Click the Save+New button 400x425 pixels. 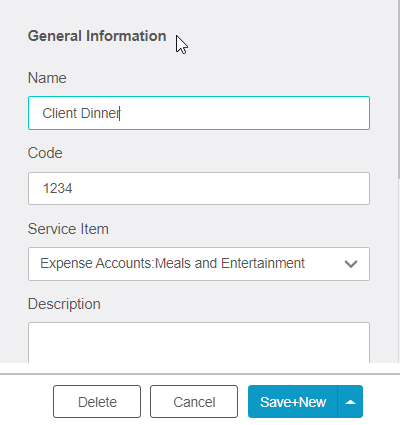point(293,402)
